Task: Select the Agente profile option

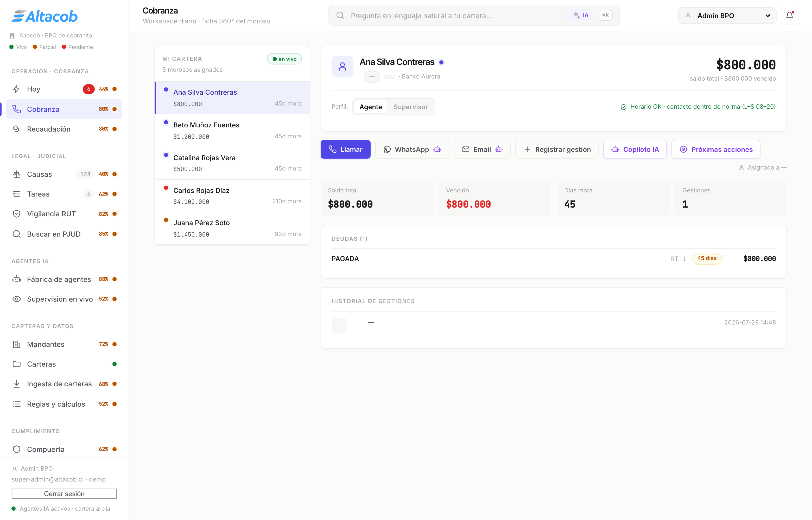Action: (371, 107)
